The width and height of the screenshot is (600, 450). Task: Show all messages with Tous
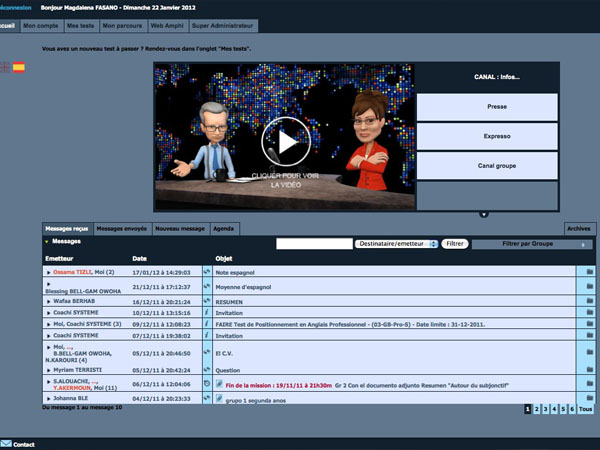pyautogui.click(x=585, y=409)
